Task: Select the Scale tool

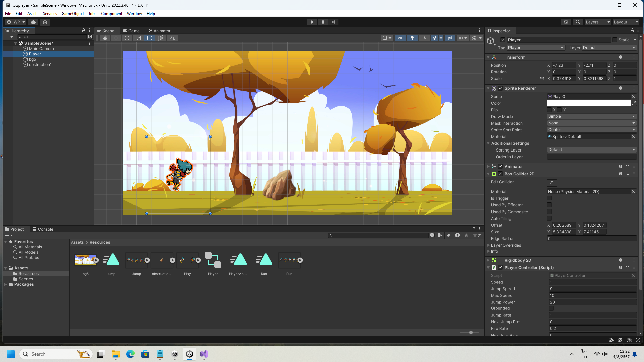Action: click(x=138, y=38)
